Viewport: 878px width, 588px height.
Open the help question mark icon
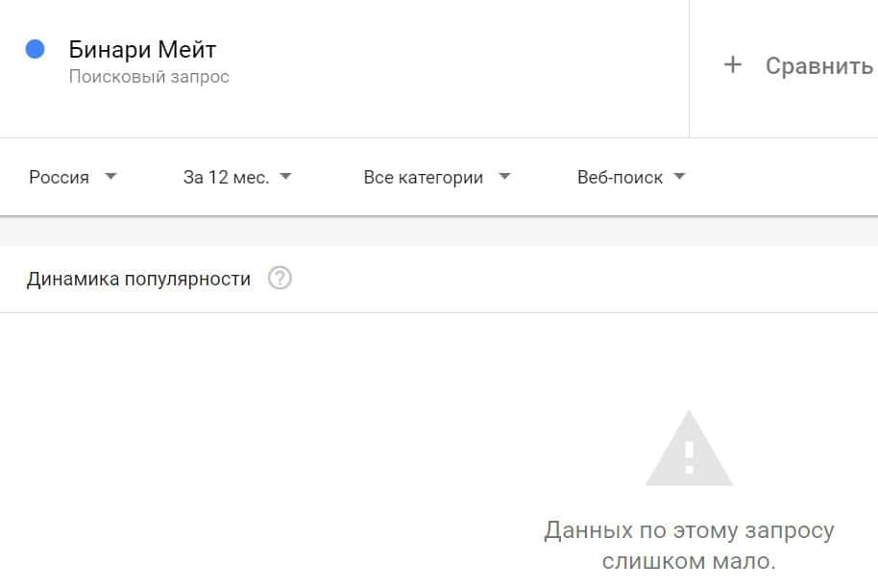pos(280,279)
